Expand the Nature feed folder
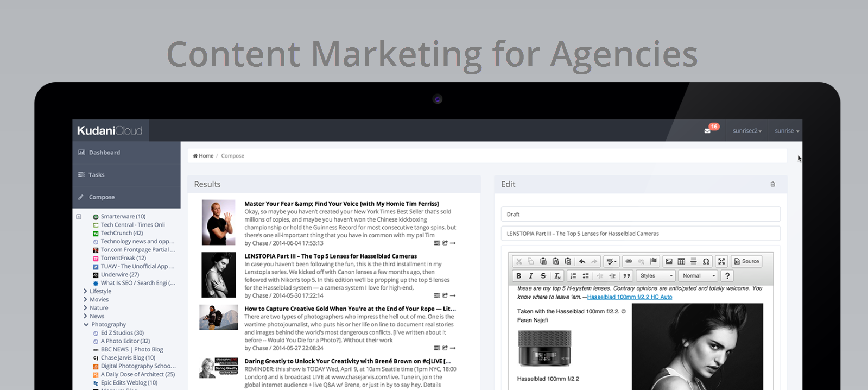 tap(85, 308)
